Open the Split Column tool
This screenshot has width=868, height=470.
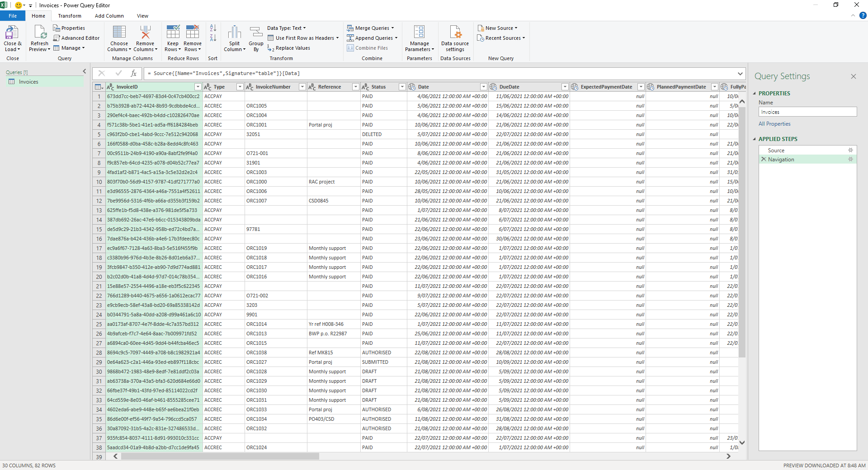(x=234, y=38)
